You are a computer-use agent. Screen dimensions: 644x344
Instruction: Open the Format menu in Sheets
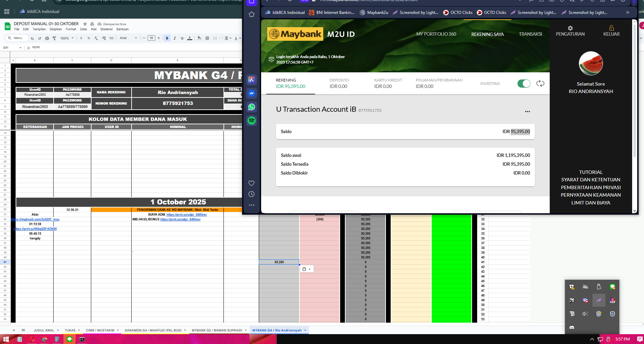tap(71, 29)
